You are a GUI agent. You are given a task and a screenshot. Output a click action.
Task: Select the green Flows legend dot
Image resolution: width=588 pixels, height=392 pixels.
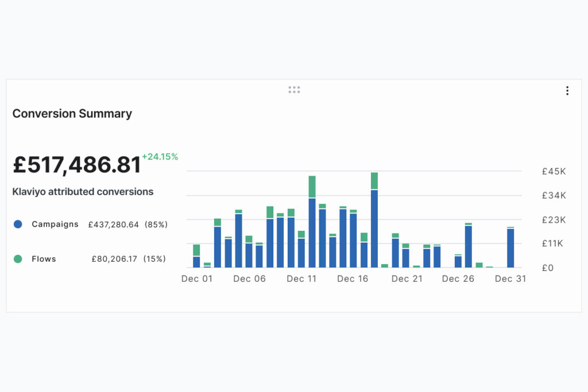18,259
